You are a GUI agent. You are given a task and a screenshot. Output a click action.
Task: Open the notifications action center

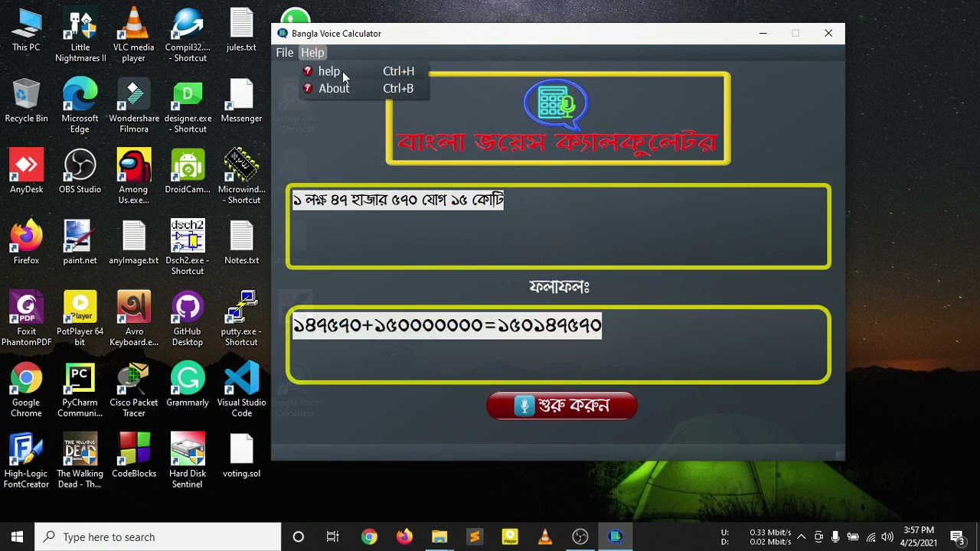[x=957, y=537]
